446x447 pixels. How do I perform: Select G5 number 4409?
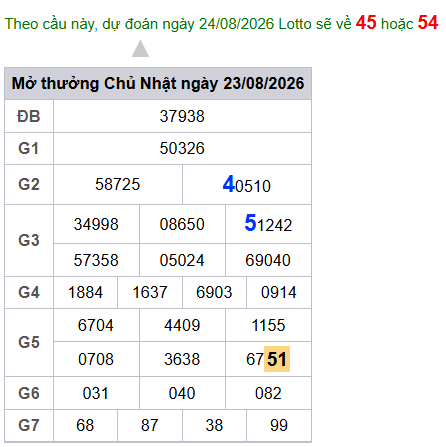[182, 325]
